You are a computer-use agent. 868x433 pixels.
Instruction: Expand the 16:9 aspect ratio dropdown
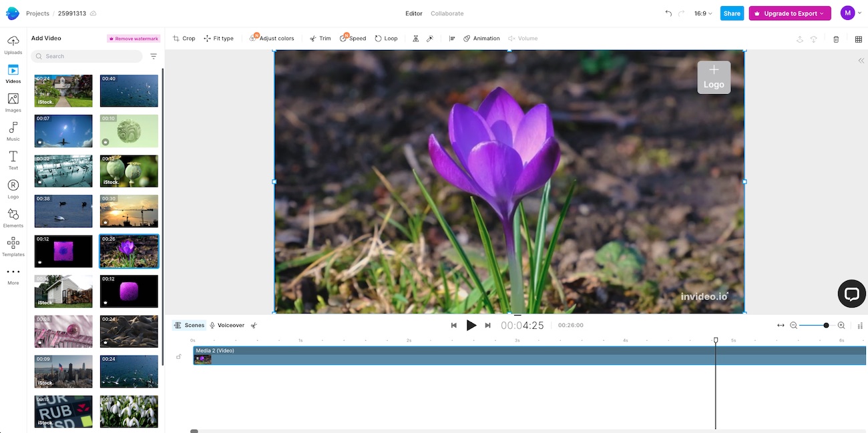click(703, 13)
